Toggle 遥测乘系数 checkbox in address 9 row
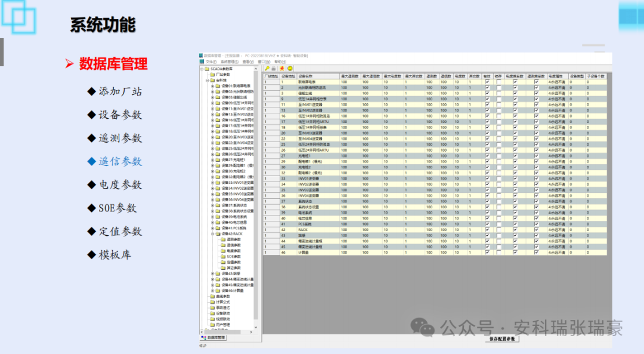The height and width of the screenshot is (354, 644). tap(537, 99)
